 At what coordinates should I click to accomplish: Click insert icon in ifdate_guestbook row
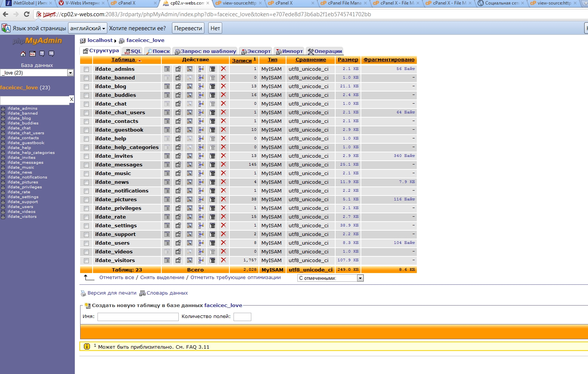point(201,130)
